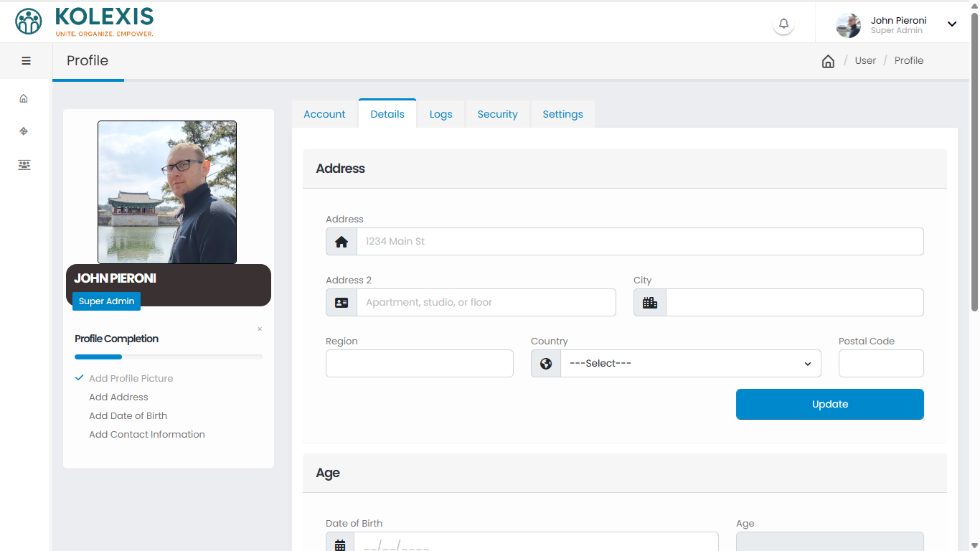Switch to the Settings tab
This screenshot has width=980, height=551.
[x=562, y=114]
